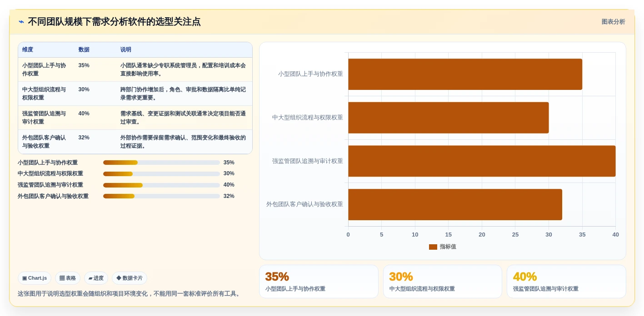The height and width of the screenshot is (316, 644).
Task: Click the title 不同团队规模下需求分析软件的选型关注点
Action: (x=114, y=22)
